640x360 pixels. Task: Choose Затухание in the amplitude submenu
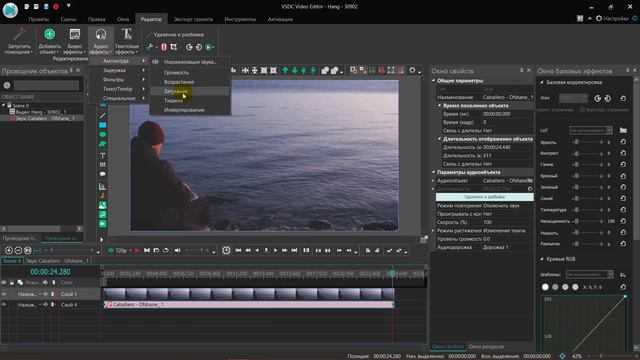coord(190,91)
